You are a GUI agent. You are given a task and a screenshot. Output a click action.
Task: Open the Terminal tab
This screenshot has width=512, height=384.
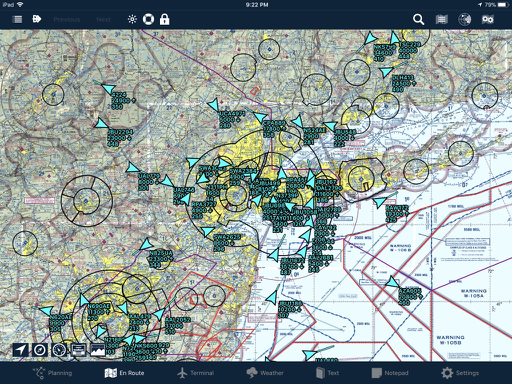[195, 373]
